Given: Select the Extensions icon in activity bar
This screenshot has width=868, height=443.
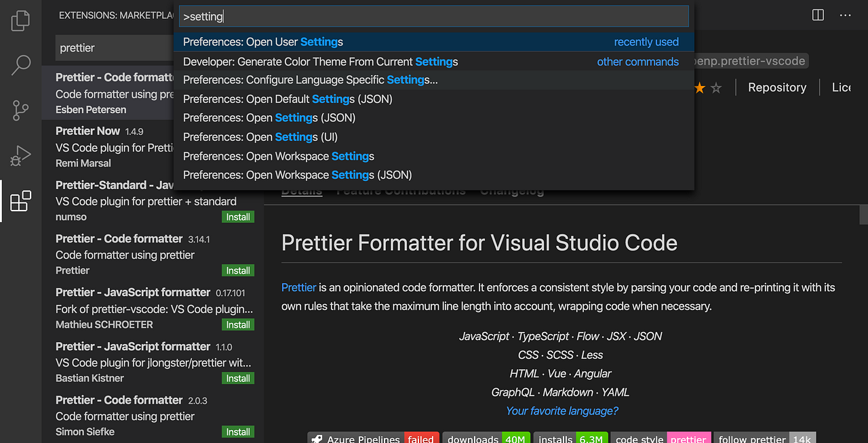Looking at the screenshot, I should point(20,201).
